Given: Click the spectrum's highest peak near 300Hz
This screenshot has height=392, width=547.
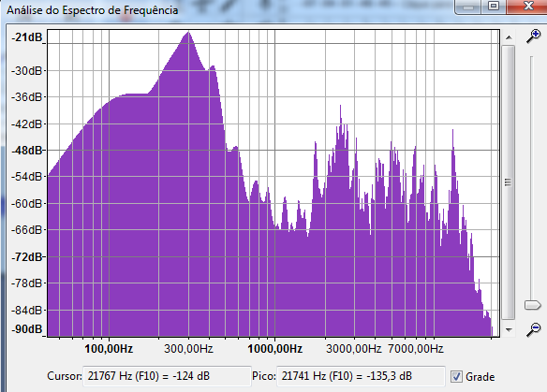Looking at the screenshot, I should click(x=188, y=33).
